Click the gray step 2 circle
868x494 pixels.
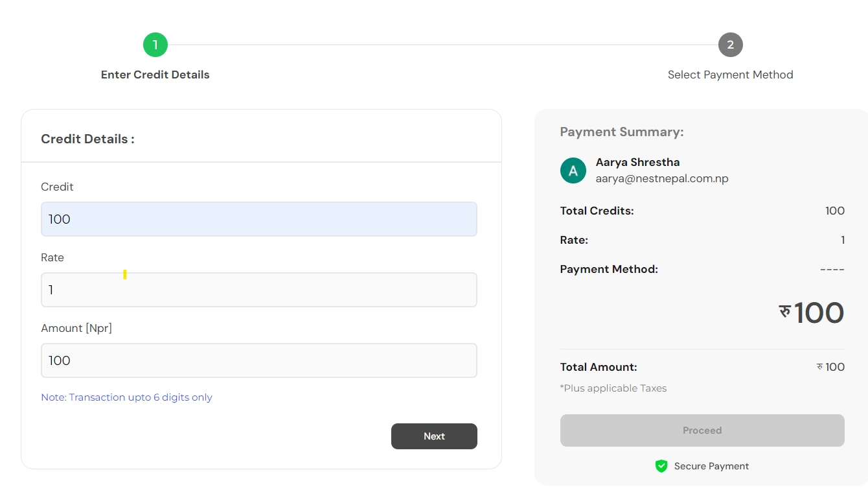click(730, 45)
